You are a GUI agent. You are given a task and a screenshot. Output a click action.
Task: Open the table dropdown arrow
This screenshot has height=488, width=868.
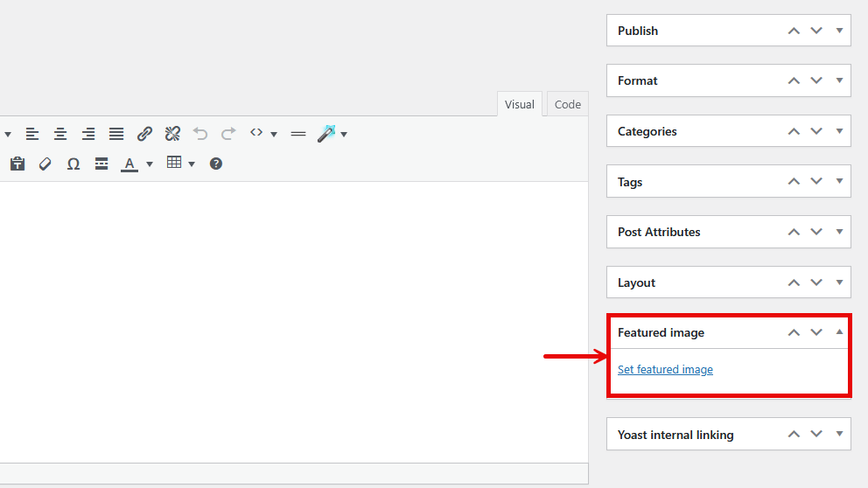[192, 164]
